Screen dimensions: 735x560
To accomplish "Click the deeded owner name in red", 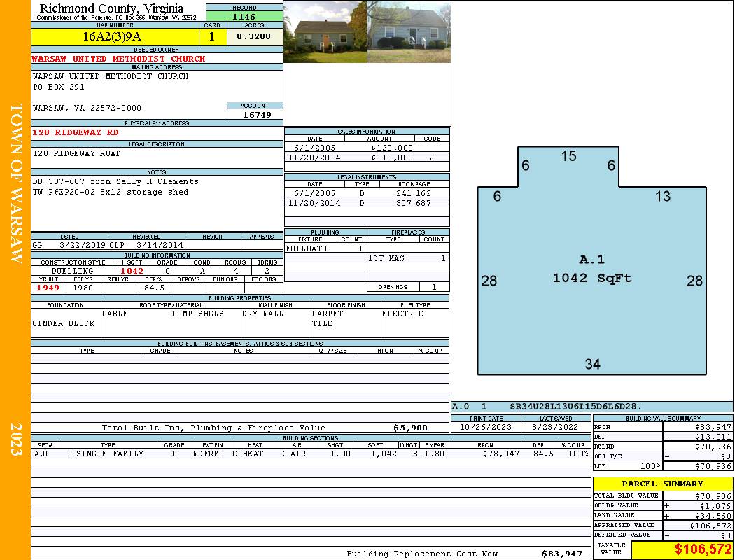I will pos(119,59).
